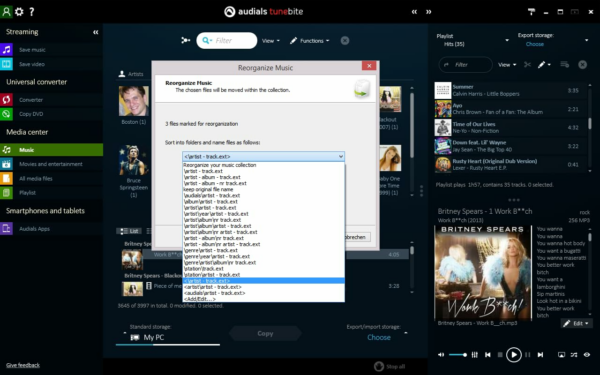This screenshot has height=375, width=600.
Task: Open the View dropdown above artists
Action: point(271,41)
